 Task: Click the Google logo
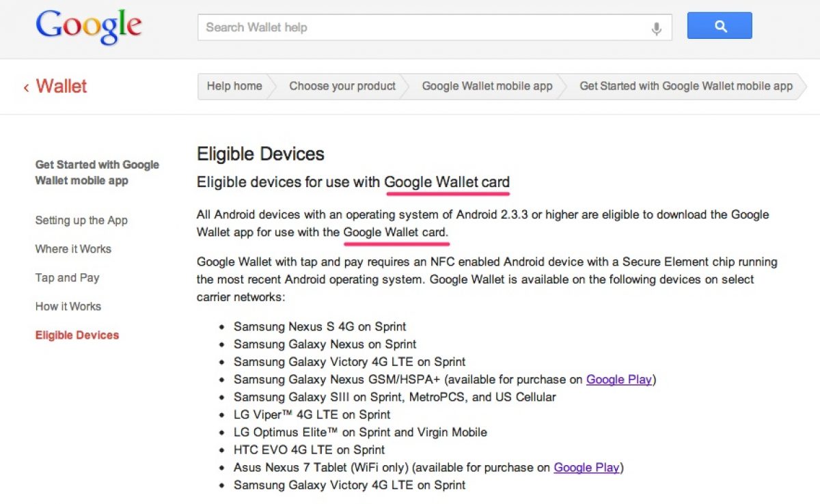pos(89,27)
